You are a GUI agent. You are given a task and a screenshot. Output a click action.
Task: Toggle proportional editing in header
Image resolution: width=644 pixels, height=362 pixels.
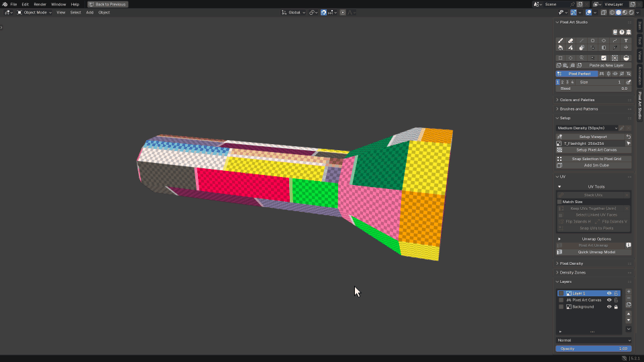click(x=343, y=12)
